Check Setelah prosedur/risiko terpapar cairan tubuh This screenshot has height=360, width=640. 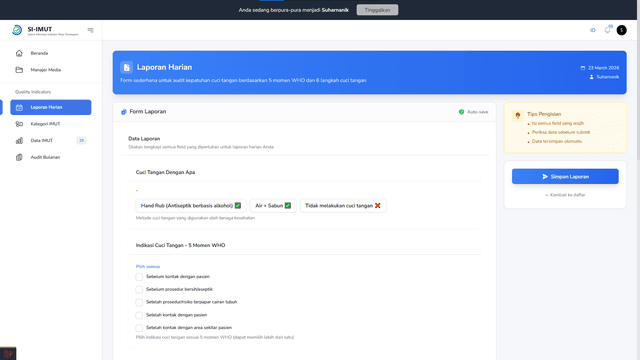pyautogui.click(x=139, y=302)
